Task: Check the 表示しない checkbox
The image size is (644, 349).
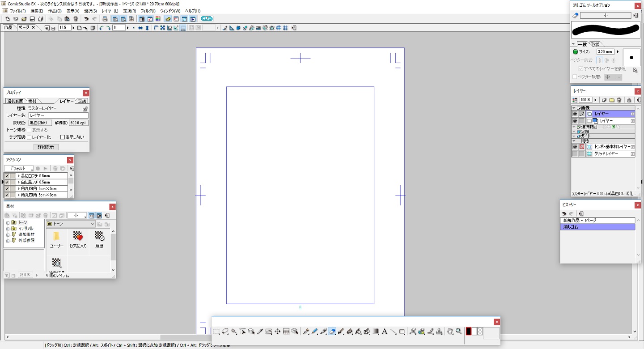Action: pos(63,137)
